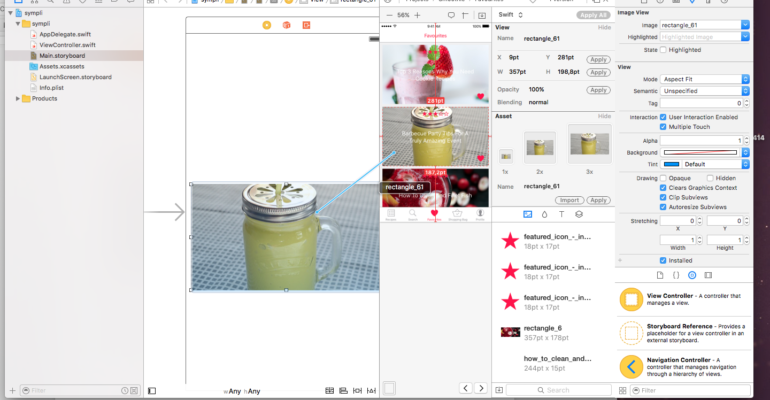Image resolution: width=770 pixels, height=400 pixels.
Task: Click the Background color swatch
Action: click(700, 153)
